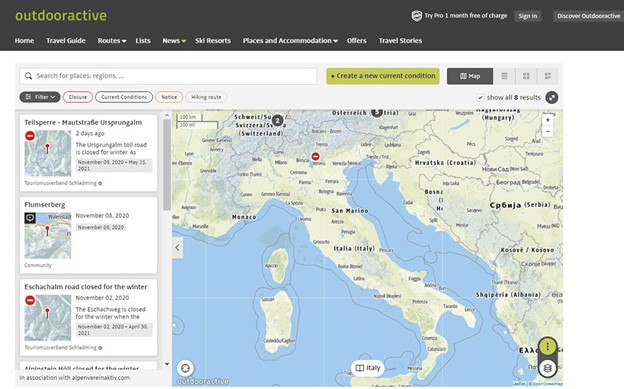Open the map layers icon

(548, 368)
